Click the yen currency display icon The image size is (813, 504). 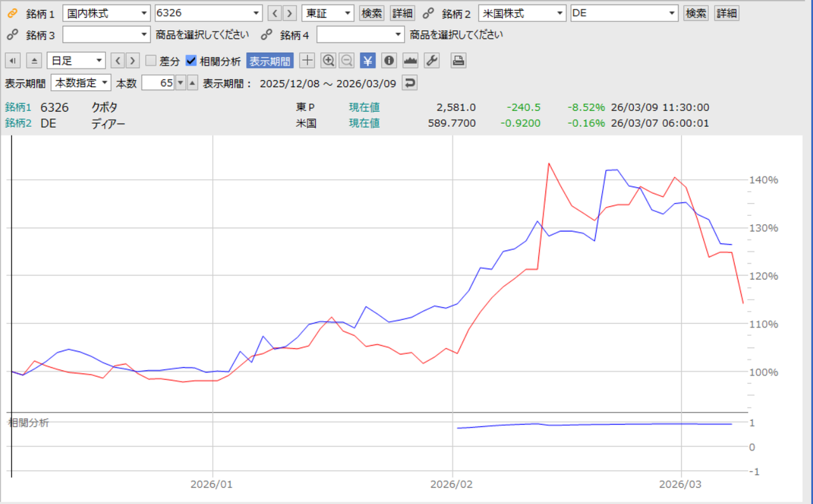tap(368, 61)
